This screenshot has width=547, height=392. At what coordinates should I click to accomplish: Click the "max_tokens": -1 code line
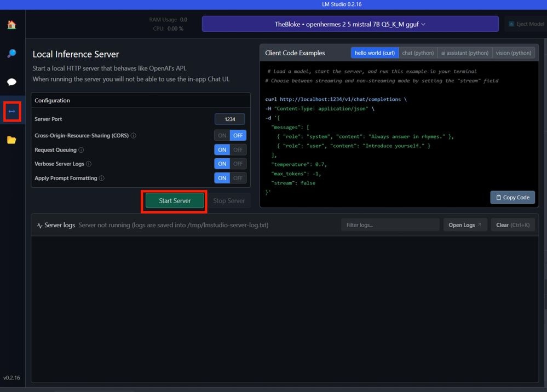(x=296, y=174)
